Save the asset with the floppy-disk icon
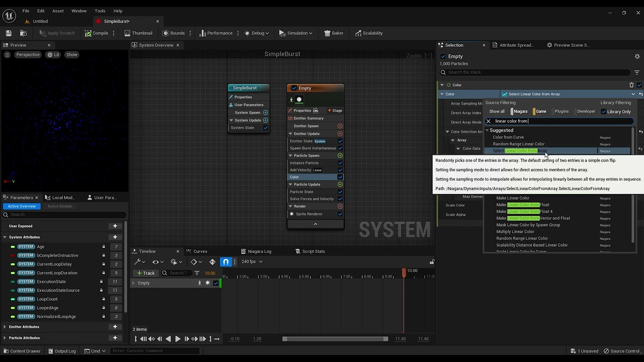This screenshot has width=644, height=362. pyautogui.click(x=9, y=33)
